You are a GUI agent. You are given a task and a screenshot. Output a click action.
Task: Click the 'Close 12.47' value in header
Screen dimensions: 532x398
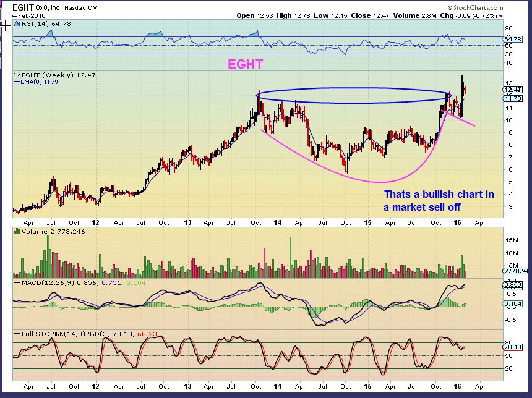coord(370,15)
